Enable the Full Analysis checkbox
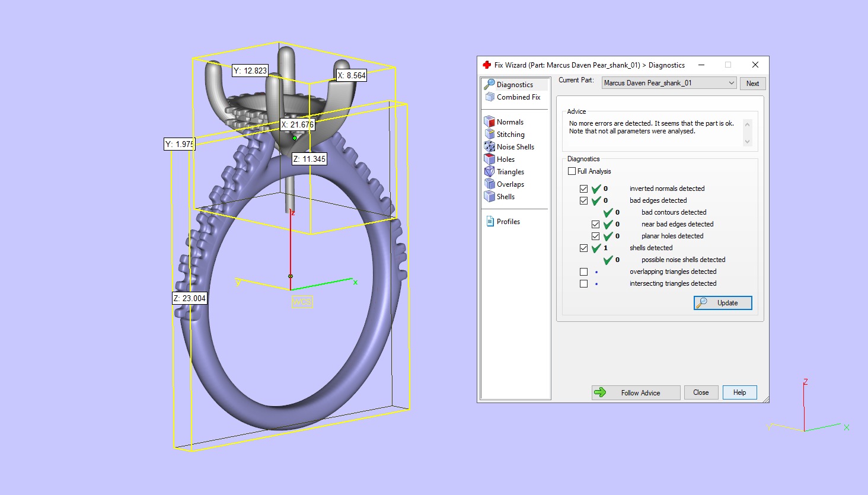 pos(572,171)
